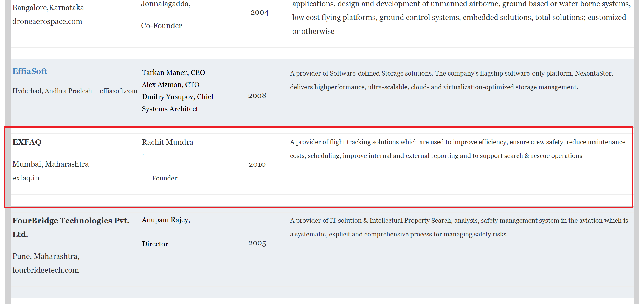Click the fourbridgetech.com website text
The width and height of the screenshot is (644, 304).
point(46,270)
